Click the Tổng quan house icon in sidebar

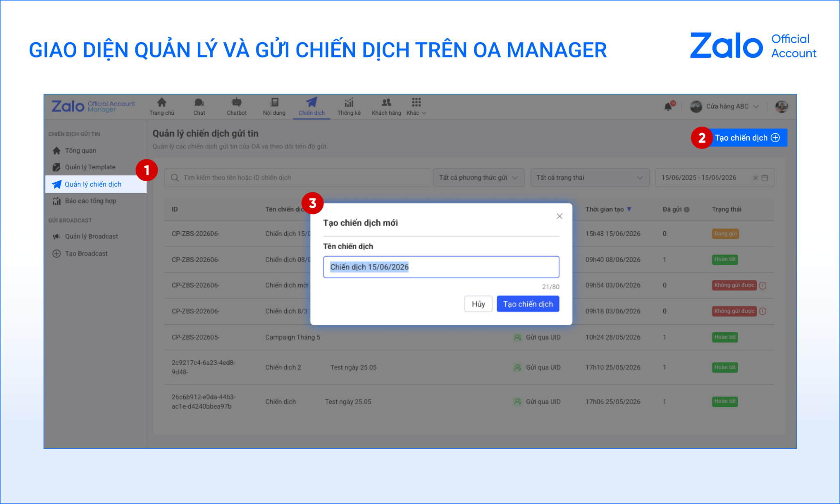coord(57,151)
